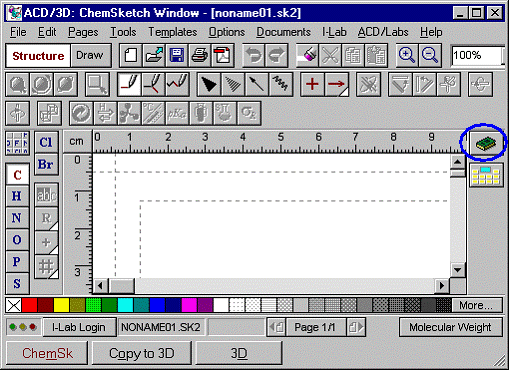The image size is (509, 370).
Task: Switch to Structure mode
Action: [x=38, y=56]
